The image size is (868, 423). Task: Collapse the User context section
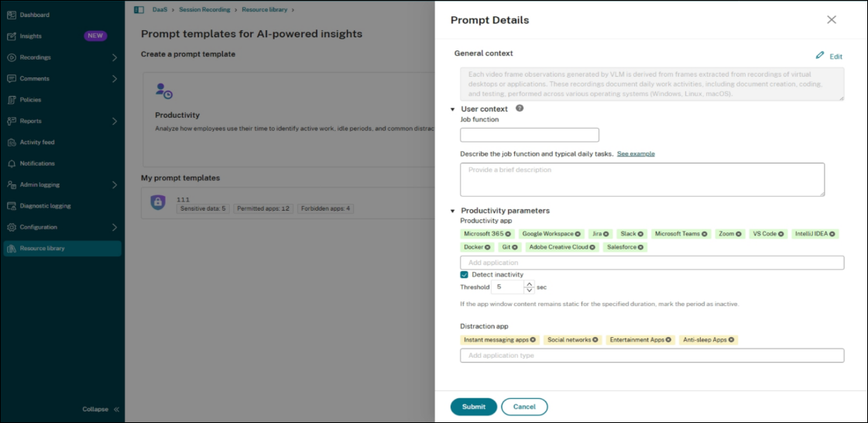[x=453, y=109]
